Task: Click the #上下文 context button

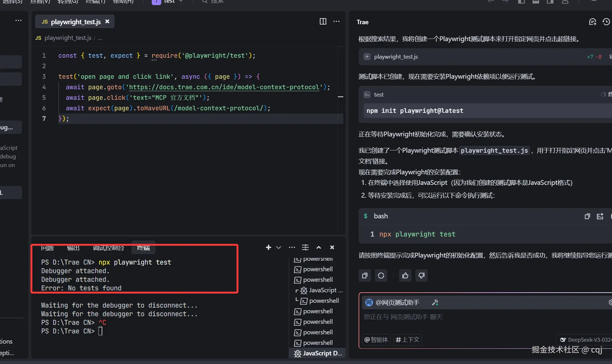Action: (x=407, y=339)
